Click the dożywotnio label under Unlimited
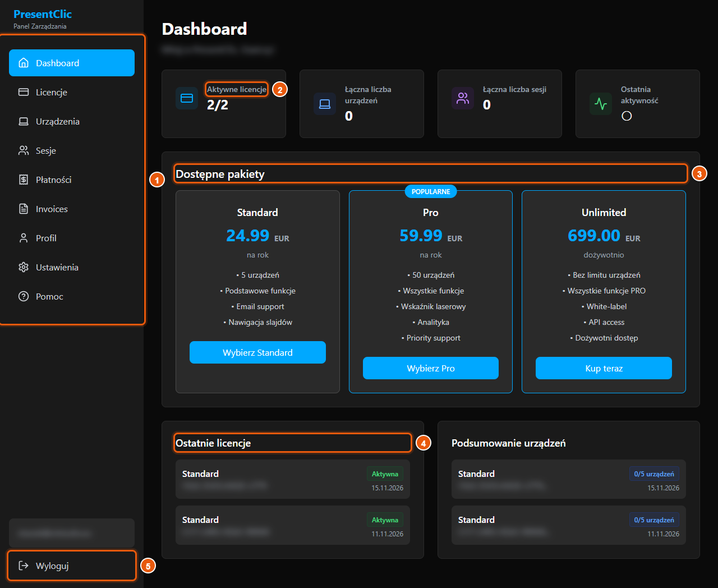Viewport: 718px width, 588px height. pos(604,255)
